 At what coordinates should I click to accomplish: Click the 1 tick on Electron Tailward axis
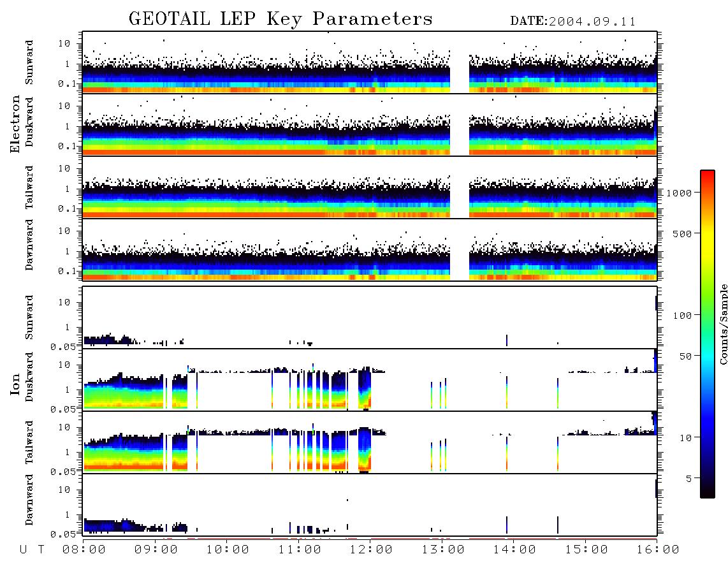[x=67, y=189]
